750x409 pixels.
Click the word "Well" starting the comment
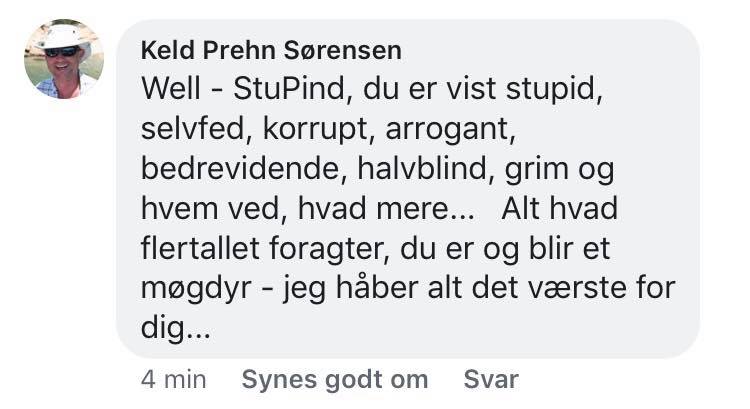(171, 90)
